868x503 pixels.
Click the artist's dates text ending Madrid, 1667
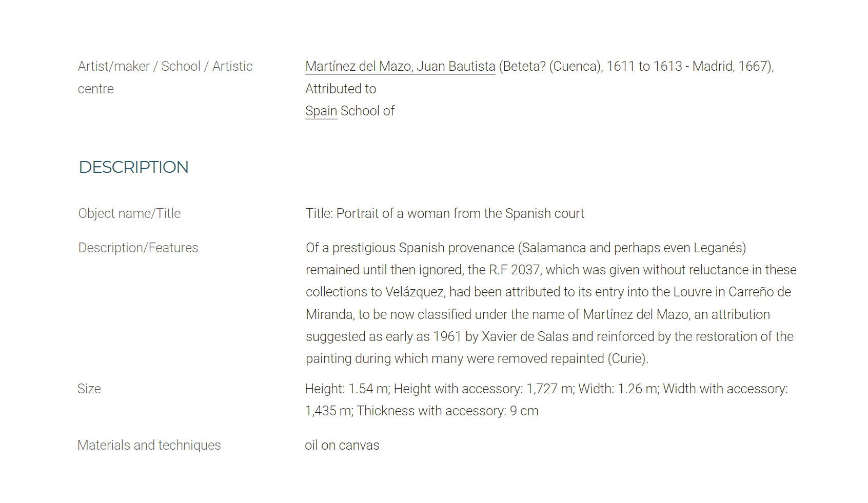(637, 66)
